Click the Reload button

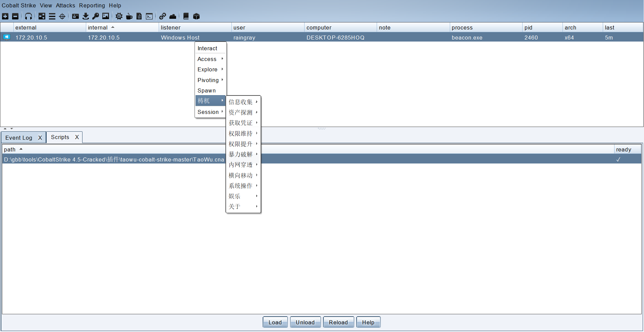click(338, 322)
